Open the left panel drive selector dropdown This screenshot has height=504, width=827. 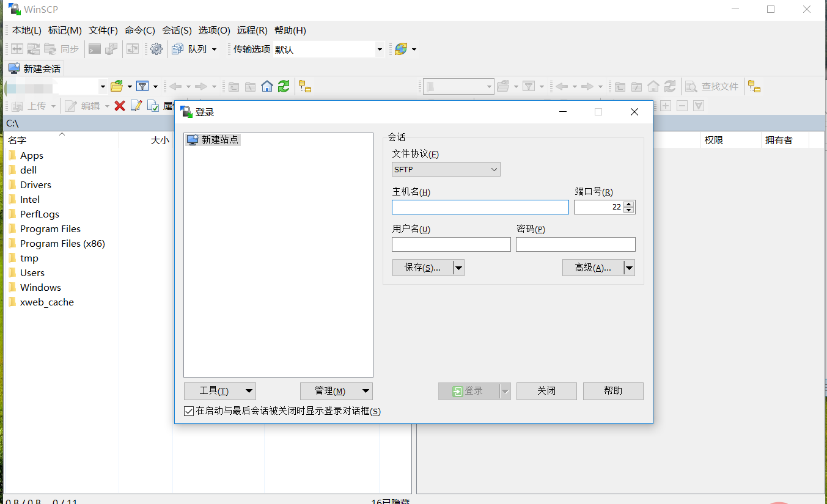[x=103, y=87]
